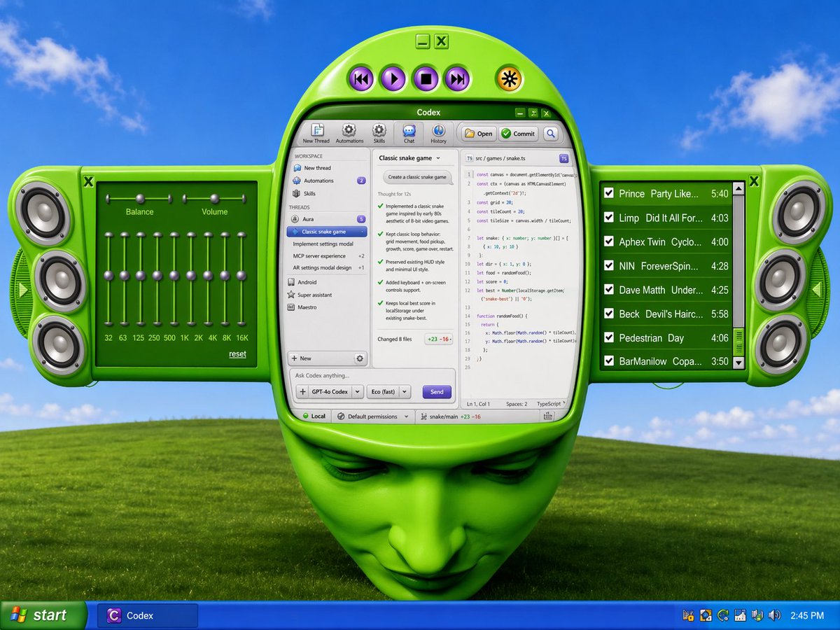Skip to the next track

tap(457, 79)
